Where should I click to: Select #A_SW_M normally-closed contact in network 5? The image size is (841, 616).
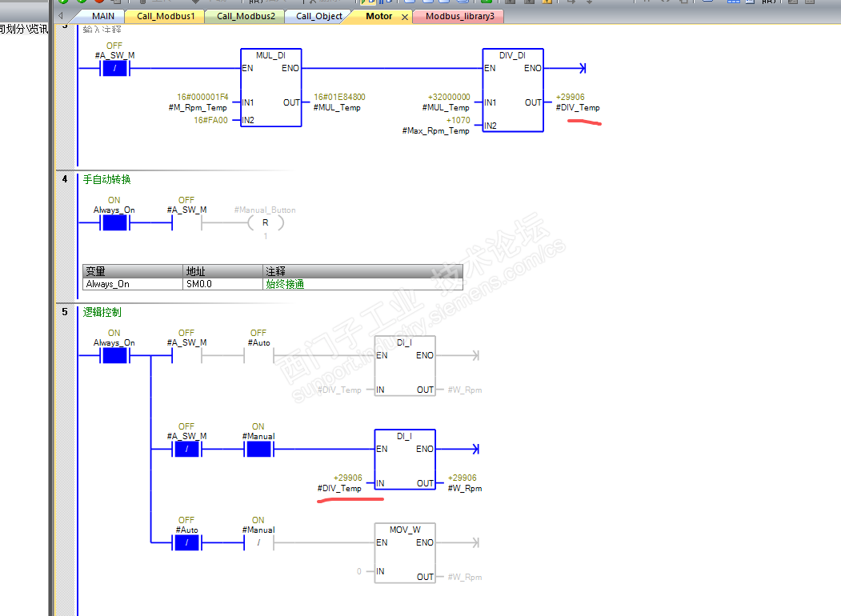coord(186,450)
